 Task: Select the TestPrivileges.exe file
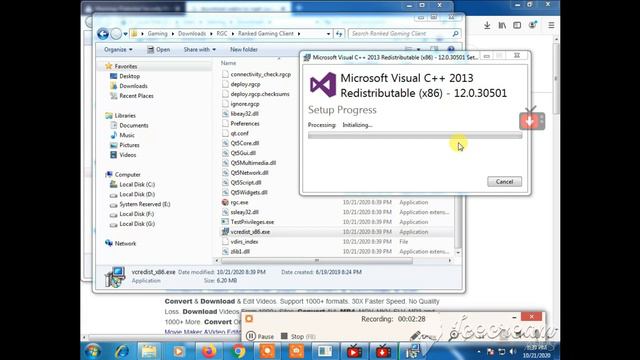coord(252,222)
